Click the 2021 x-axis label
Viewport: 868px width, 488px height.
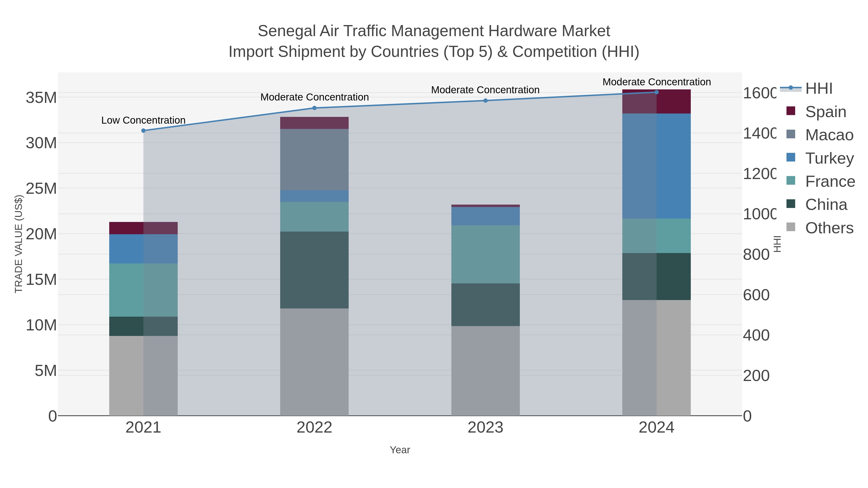(143, 428)
